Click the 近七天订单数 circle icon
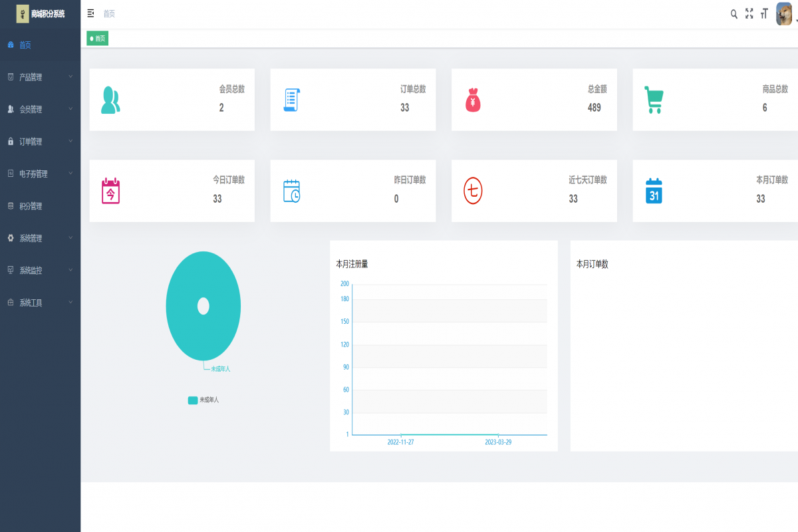 473,190
